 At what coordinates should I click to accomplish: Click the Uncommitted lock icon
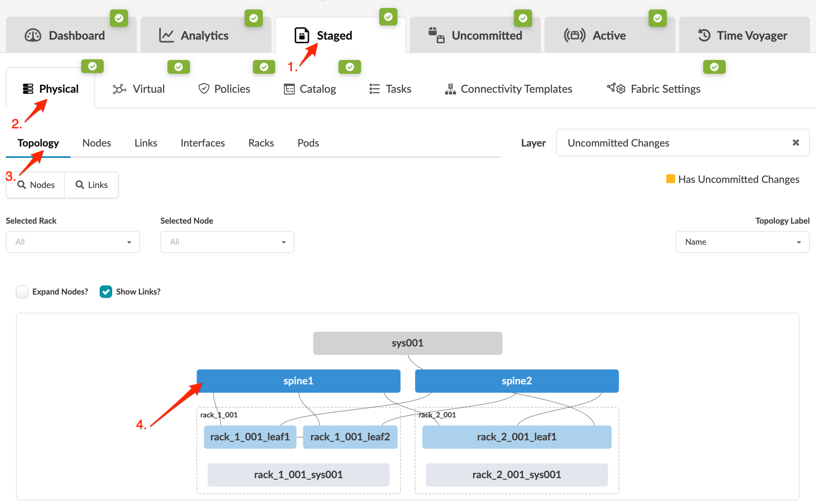pyautogui.click(x=436, y=35)
